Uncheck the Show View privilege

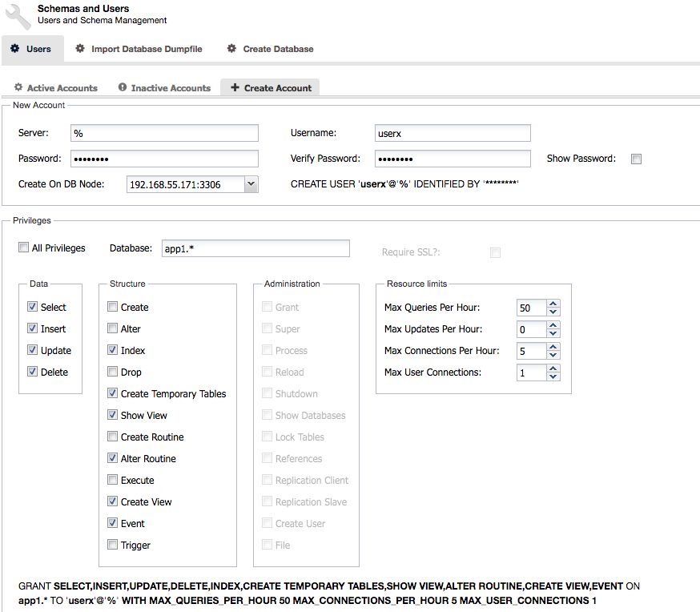click(112, 415)
